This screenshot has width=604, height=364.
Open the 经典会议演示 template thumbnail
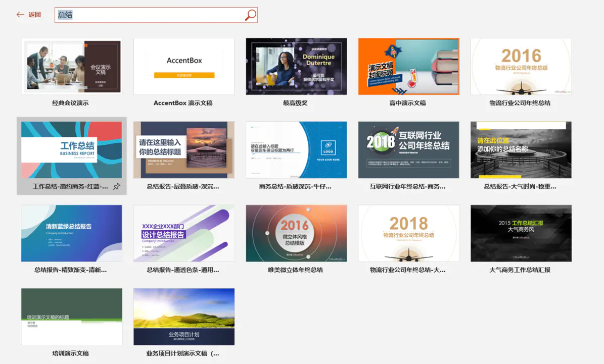pyautogui.click(x=72, y=66)
